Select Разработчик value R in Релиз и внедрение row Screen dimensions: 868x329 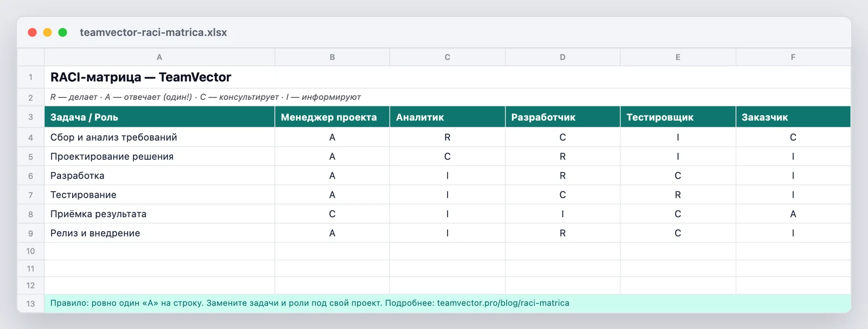(x=563, y=233)
